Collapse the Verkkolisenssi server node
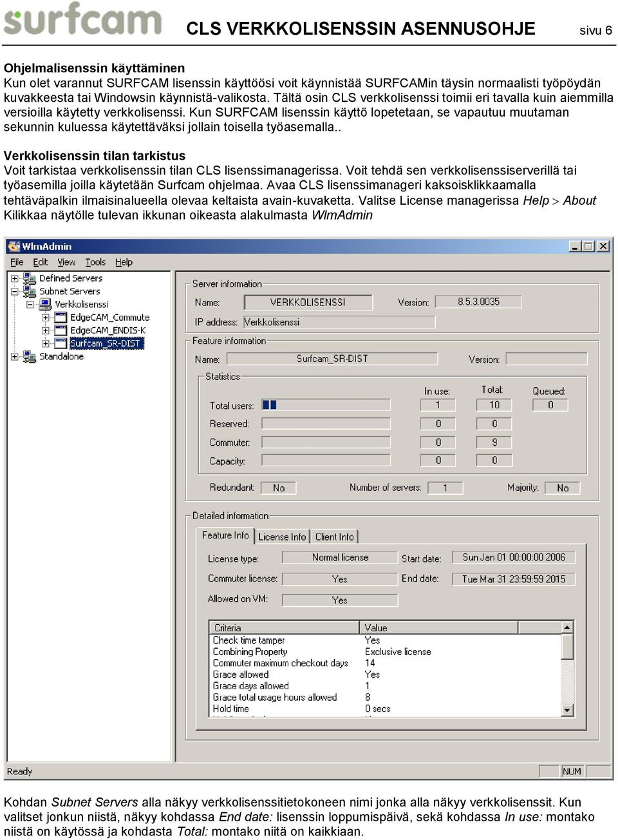Screen dimensions: 618x840 [30, 304]
